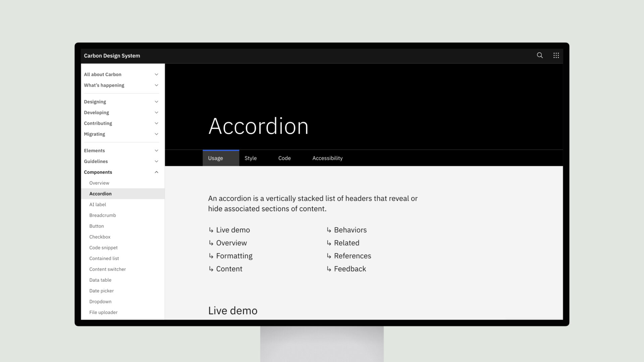Click the Components expand/collapse icon
The image size is (644, 362).
click(x=157, y=172)
